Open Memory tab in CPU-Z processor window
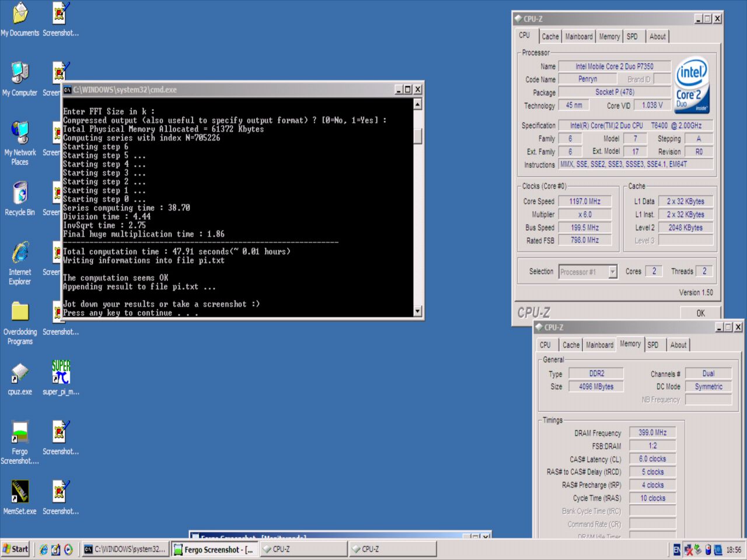Viewport: 747px width, 560px height. [609, 36]
